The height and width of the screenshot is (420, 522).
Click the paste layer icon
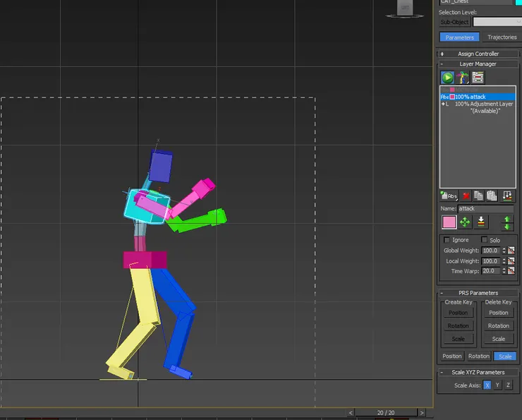point(492,196)
